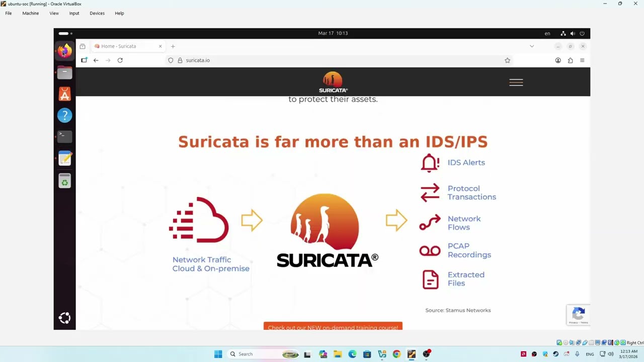This screenshot has width=644, height=362.
Task: Launch Terminal from the Ubuntu dock
Action: pyautogui.click(x=64, y=136)
